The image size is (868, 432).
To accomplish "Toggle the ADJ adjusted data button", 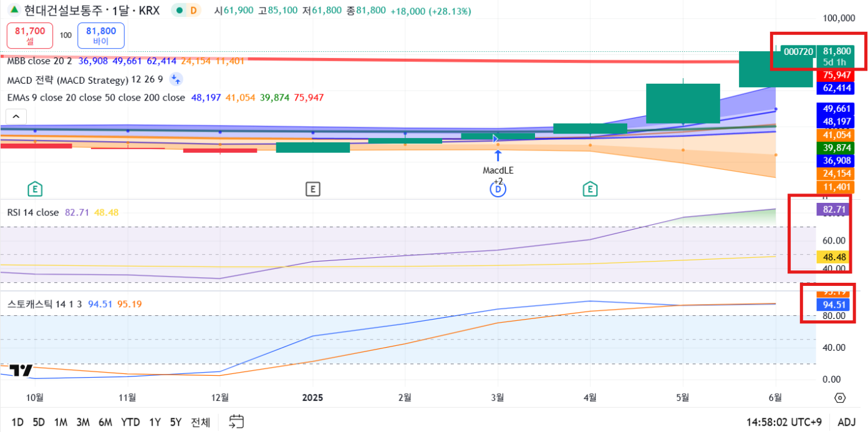I will 847,422.
